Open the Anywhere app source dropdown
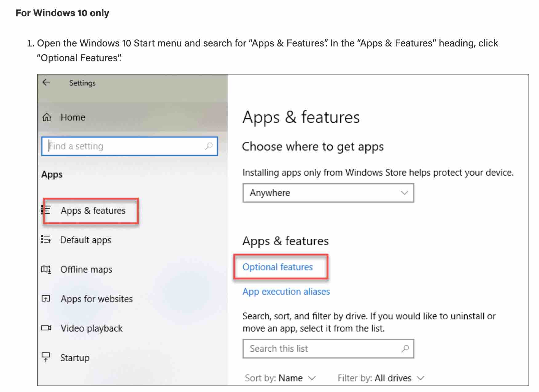 click(x=328, y=193)
